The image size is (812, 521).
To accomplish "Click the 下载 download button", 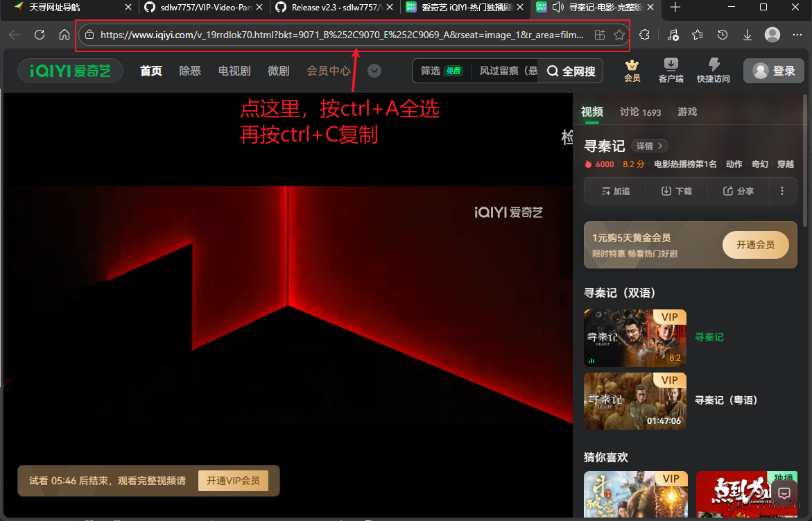I will tap(676, 191).
